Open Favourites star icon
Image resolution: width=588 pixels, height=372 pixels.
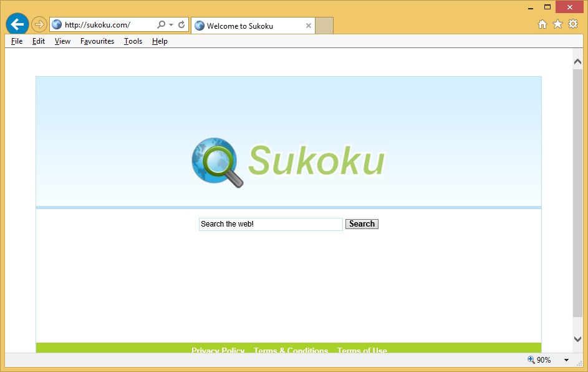click(x=557, y=24)
